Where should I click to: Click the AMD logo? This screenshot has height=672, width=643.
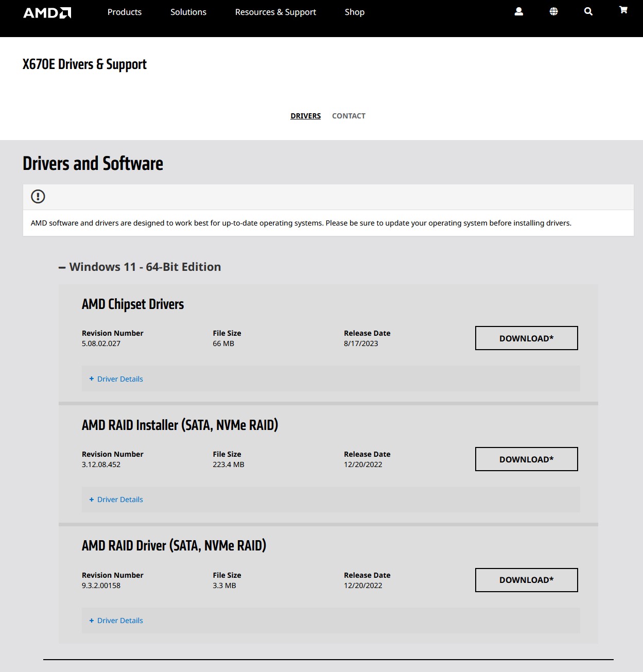pos(47,12)
